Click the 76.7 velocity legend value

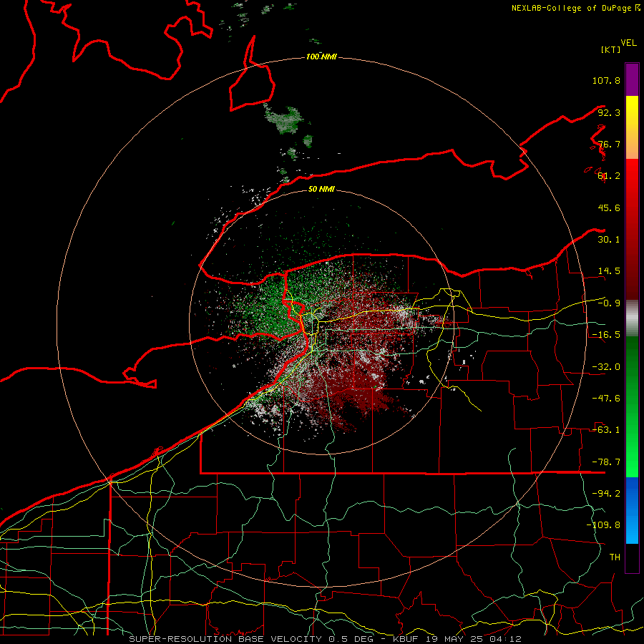(x=609, y=144)
